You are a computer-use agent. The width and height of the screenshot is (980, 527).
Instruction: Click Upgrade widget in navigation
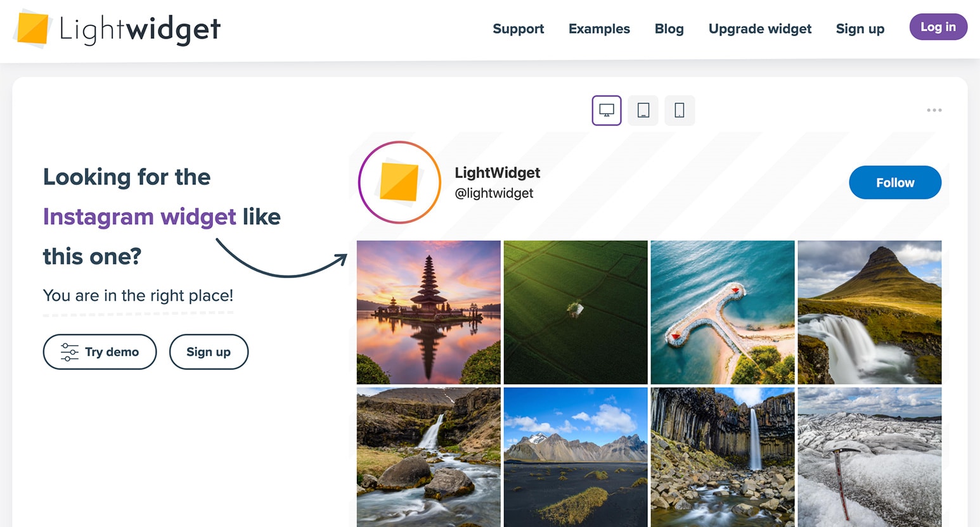(x=759, y=29)
